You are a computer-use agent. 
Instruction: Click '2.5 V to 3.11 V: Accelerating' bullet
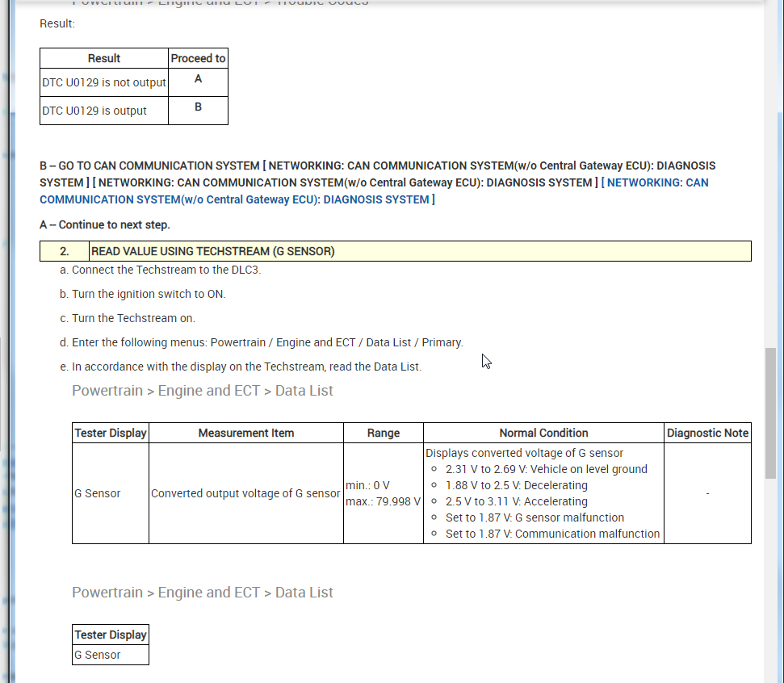[x=517, y=501]
